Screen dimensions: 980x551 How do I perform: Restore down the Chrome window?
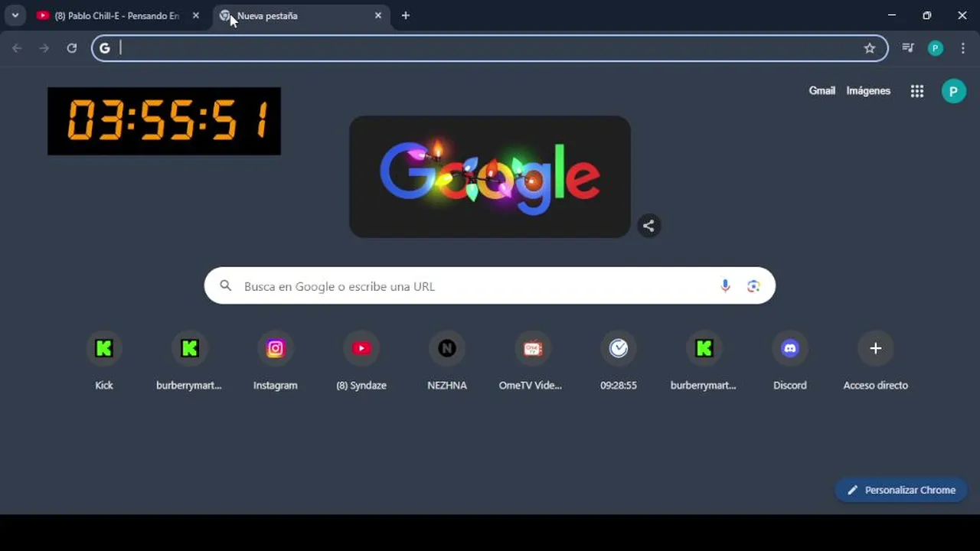pyautogui.click(x=927, y=15)
